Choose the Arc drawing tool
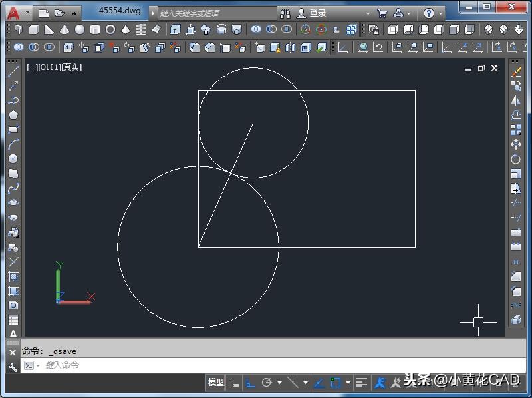 click(13, 144)
